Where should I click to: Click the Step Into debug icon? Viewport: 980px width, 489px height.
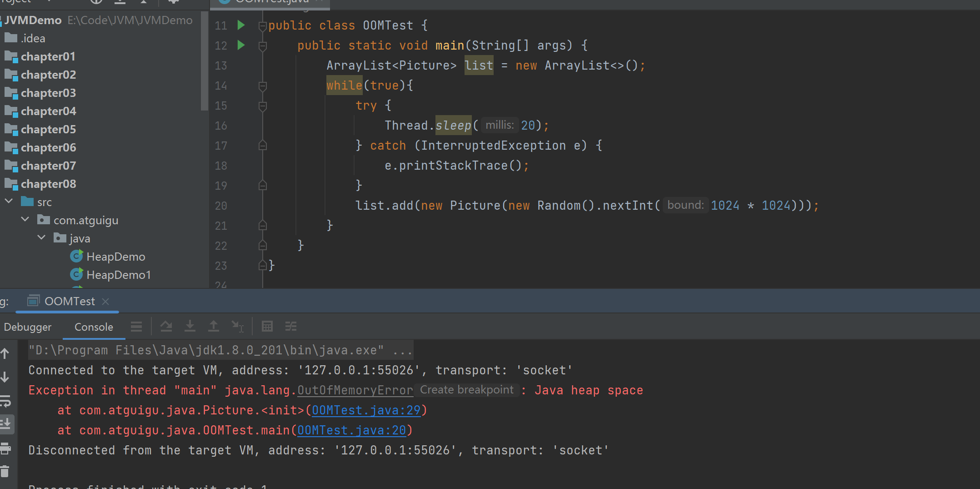point(190,326)
